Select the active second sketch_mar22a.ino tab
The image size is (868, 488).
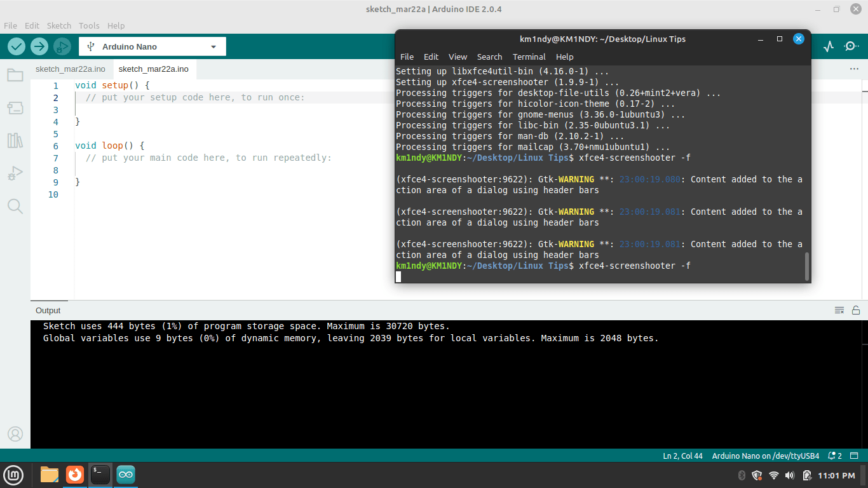[x=154, y=69]
